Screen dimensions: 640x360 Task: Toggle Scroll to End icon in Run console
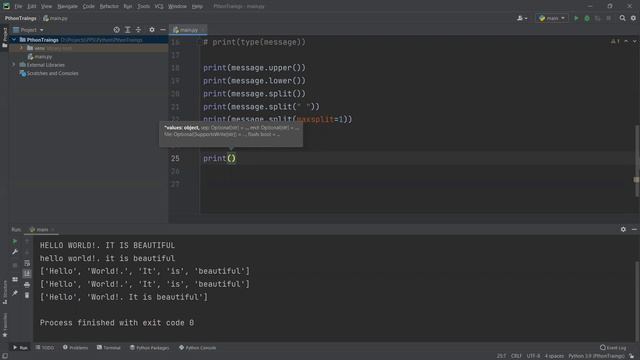pos(27,274)
